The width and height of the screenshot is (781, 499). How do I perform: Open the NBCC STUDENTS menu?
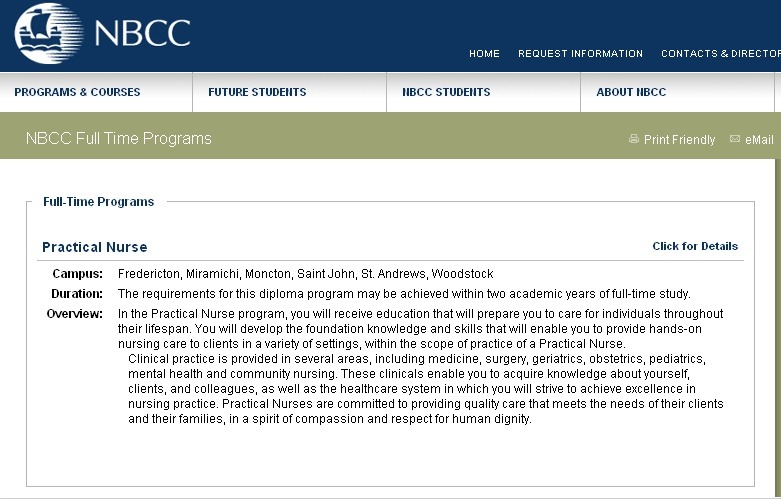(x=446, y=92)
